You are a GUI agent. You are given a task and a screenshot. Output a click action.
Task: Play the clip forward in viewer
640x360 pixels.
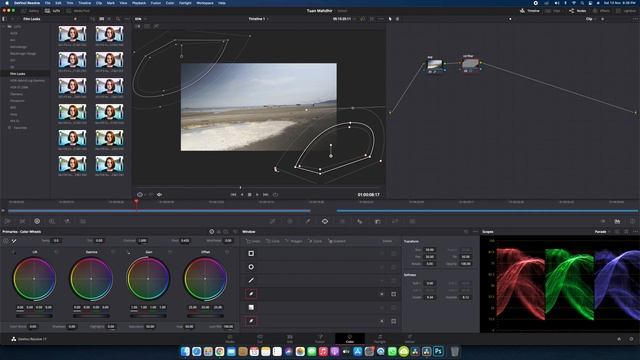coord(257,195)
